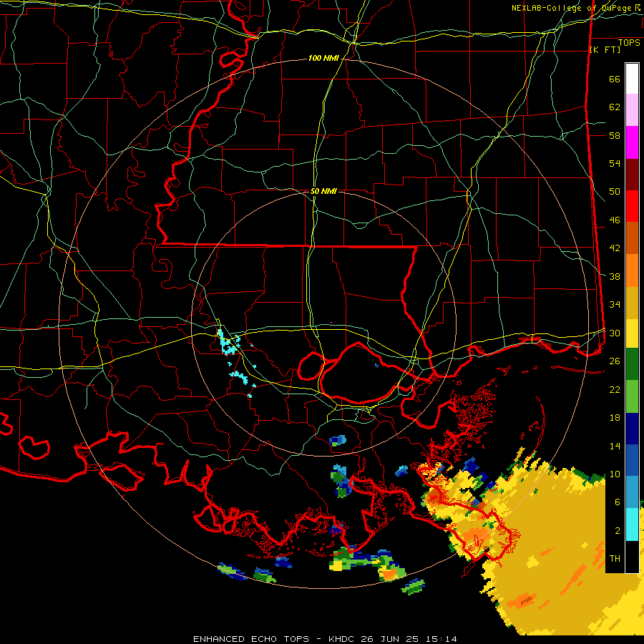This screenshot has height=644, width=644.
Task: Click the 'ENHANCED ECHO TOPS' product title
Action: 251,639
